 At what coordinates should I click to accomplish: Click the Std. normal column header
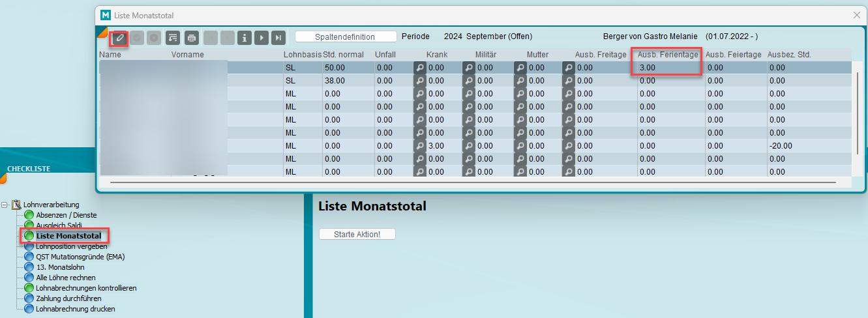(x=343, y=55)
